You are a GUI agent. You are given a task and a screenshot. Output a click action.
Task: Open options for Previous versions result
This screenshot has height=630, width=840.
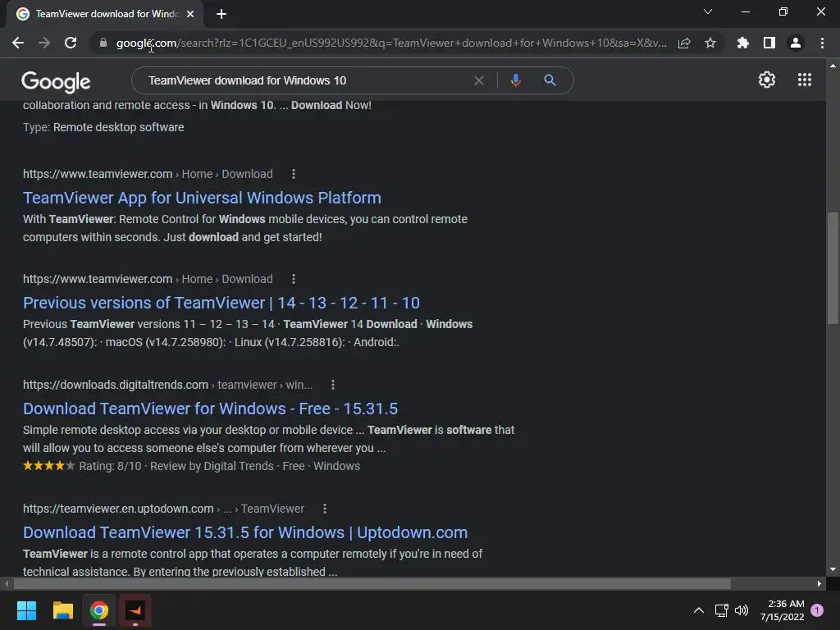point(293,279)
